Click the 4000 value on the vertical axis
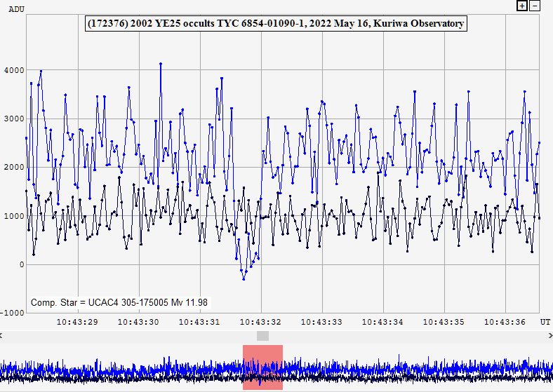 coord(13,70)
